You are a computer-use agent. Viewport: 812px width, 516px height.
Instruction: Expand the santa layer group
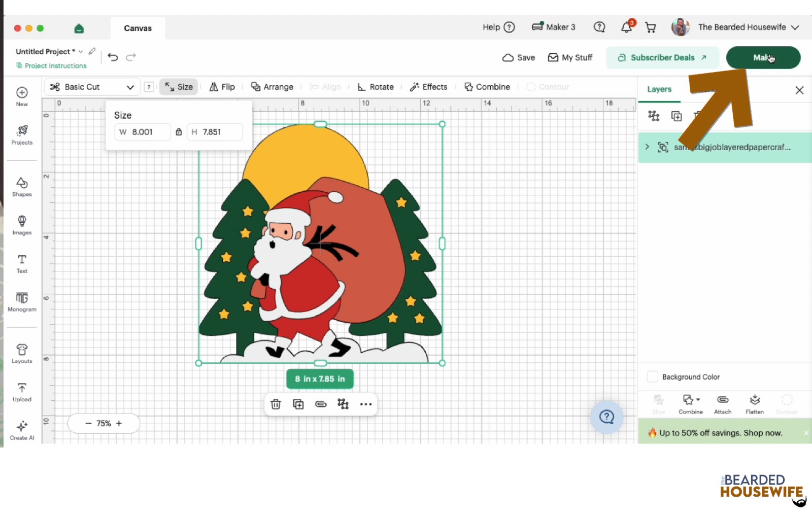[x=647, y=147]
